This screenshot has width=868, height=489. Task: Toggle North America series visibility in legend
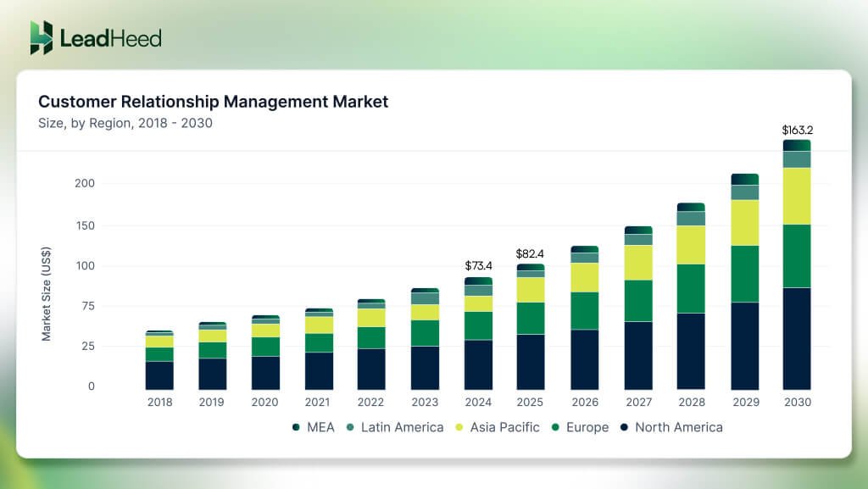click(x=678, y=427)
